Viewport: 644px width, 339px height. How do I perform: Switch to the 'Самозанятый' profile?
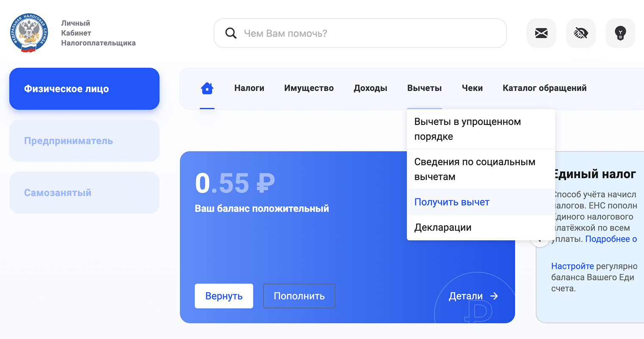coord(84,192)
